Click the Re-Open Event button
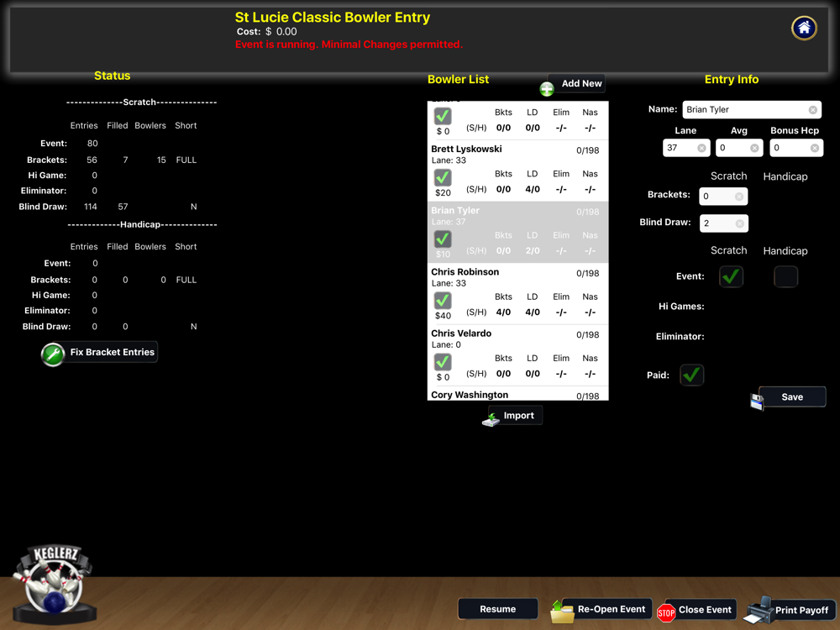The height and width of the screenshot is (630, 840). (x=606, y=609)
